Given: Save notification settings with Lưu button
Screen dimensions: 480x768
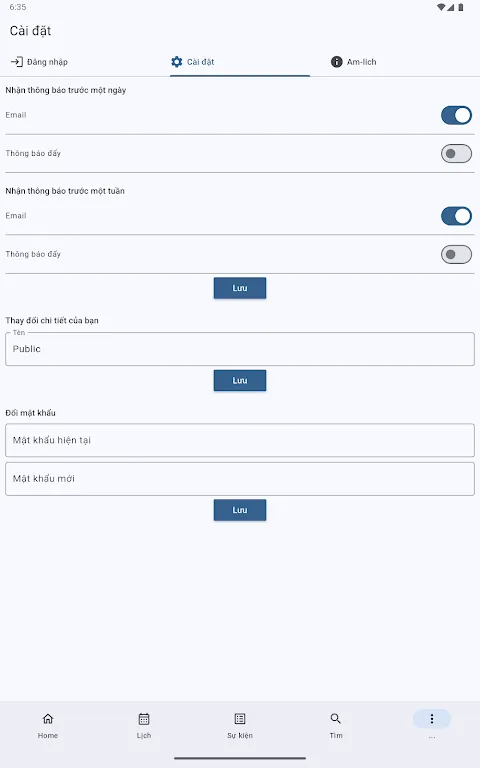Looking at the screenshot, I should 240,288.
